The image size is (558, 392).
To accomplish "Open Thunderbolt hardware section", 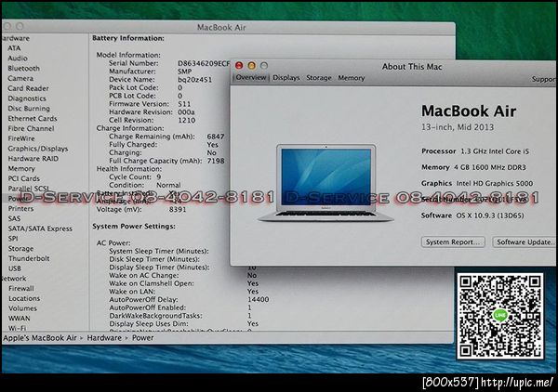I will (x=29, y=258).
